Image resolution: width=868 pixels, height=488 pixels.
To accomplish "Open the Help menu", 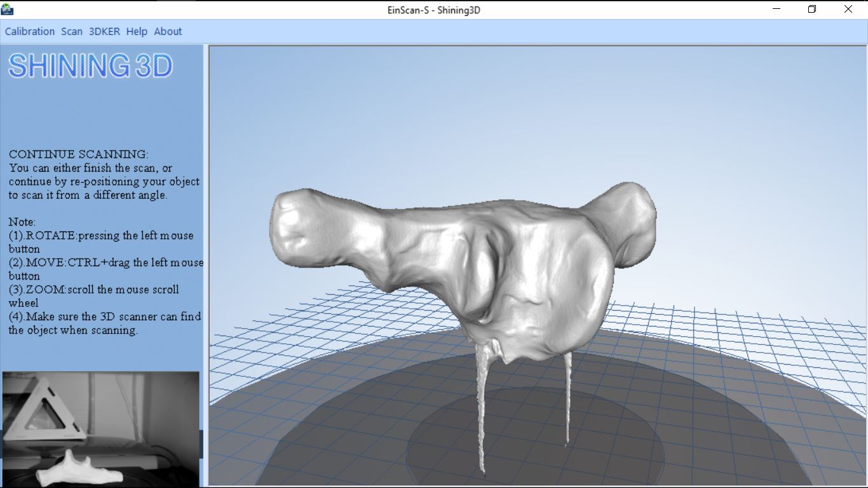I will (137, 31).
